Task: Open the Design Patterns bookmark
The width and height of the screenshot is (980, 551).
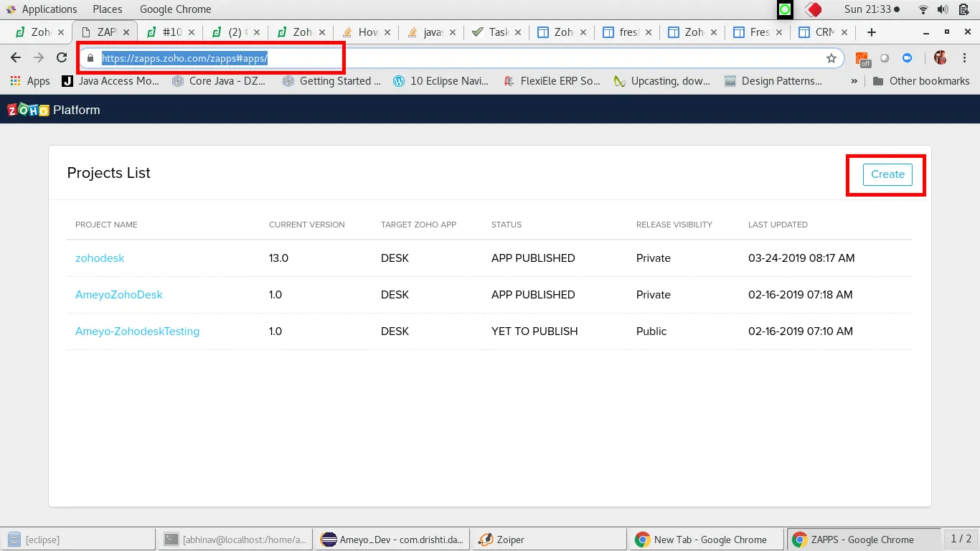Action: (773, 81)
